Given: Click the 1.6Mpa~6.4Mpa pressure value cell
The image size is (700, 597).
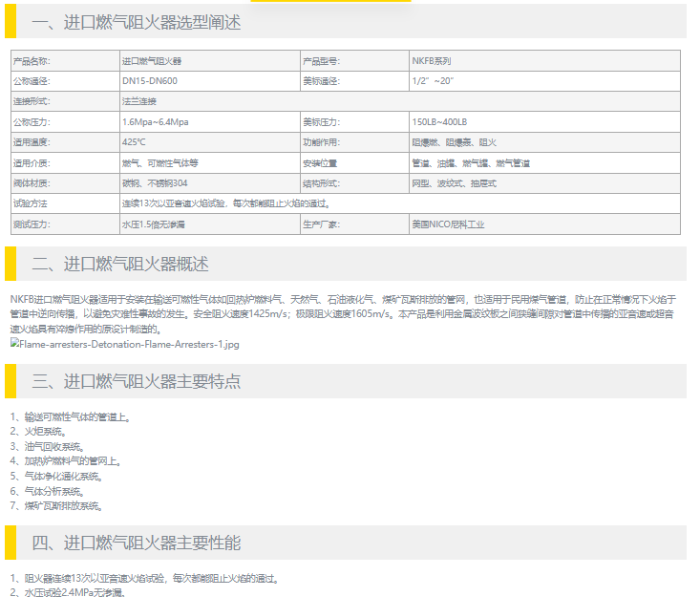Looking at the screenshot, I should pyautogui.click(x=156, y=122).
